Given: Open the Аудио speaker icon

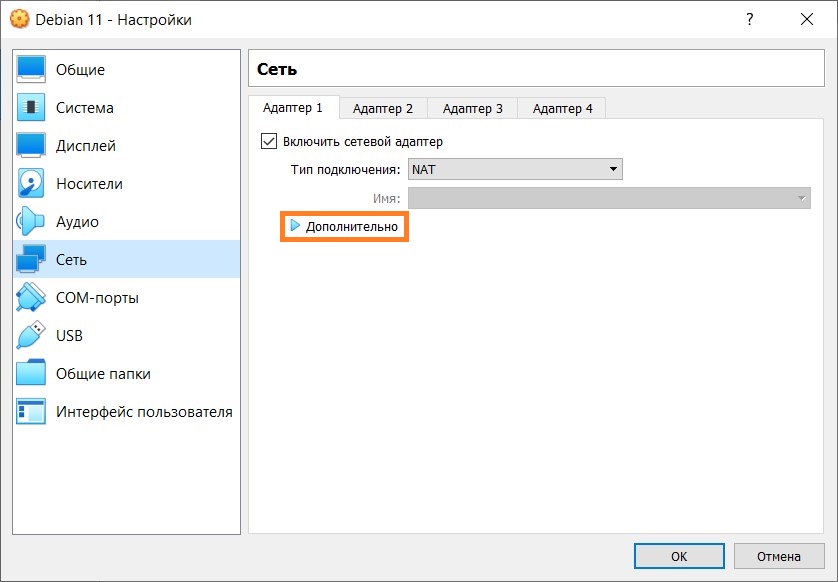Looking at the screenshot, I should (31, 222).
